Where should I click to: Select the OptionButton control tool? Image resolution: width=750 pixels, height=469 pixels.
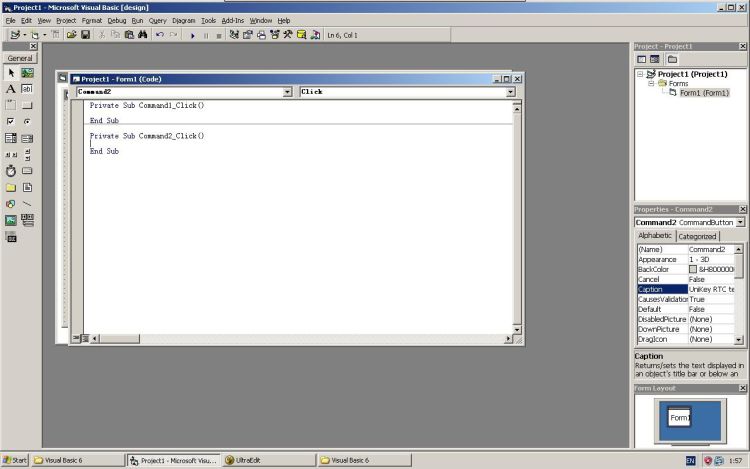click(27, 121)
